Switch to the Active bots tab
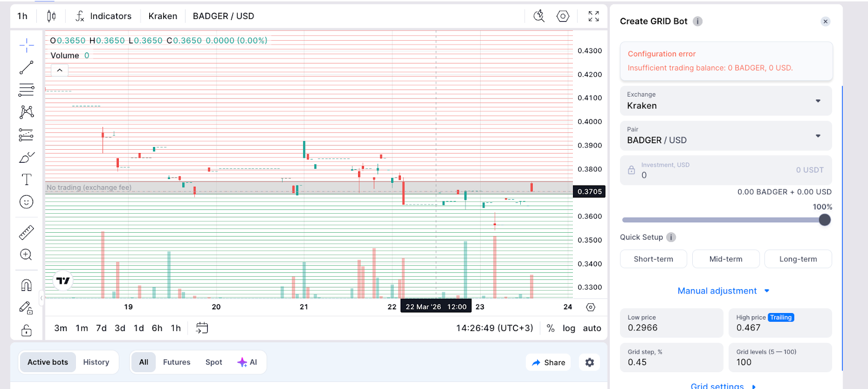The width and height of the screenshot is (868, 389). [48, 362]
